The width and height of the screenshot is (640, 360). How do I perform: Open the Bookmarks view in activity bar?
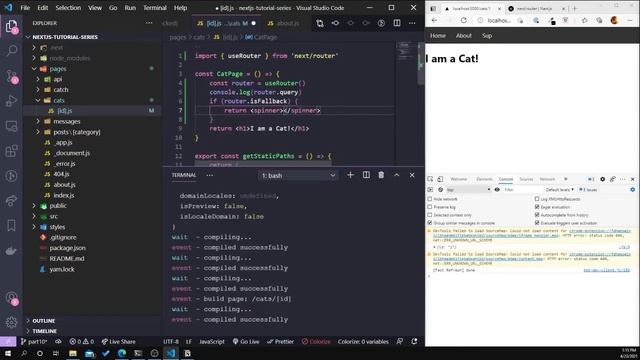click(11, 225)
